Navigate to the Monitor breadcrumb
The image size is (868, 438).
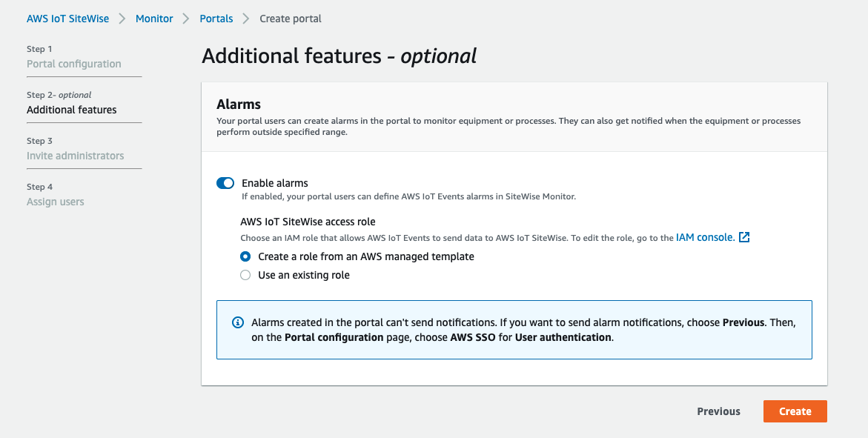(x=154, y=19)
